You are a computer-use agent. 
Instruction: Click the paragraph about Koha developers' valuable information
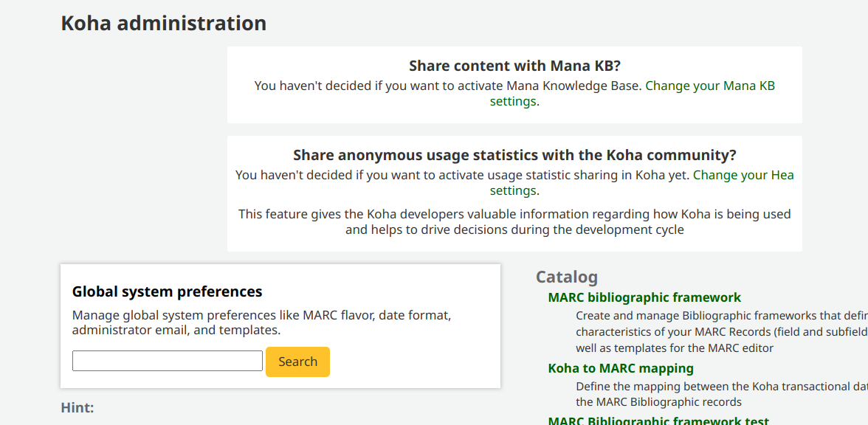(x=514, y=222)
